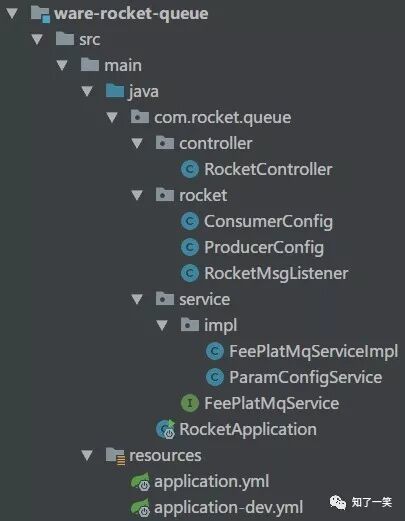Collapse the impl package arrow
405x521 pixels.
click(162, 325)
